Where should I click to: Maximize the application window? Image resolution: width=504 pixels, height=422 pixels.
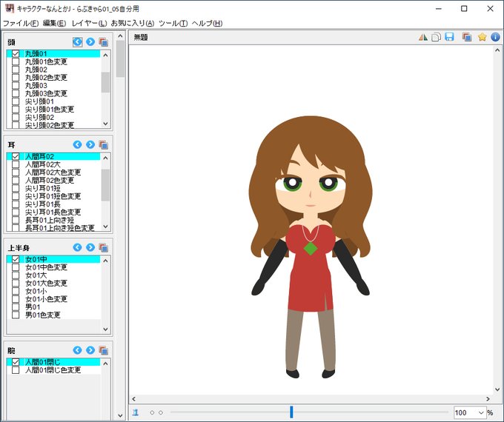(464, 9)
